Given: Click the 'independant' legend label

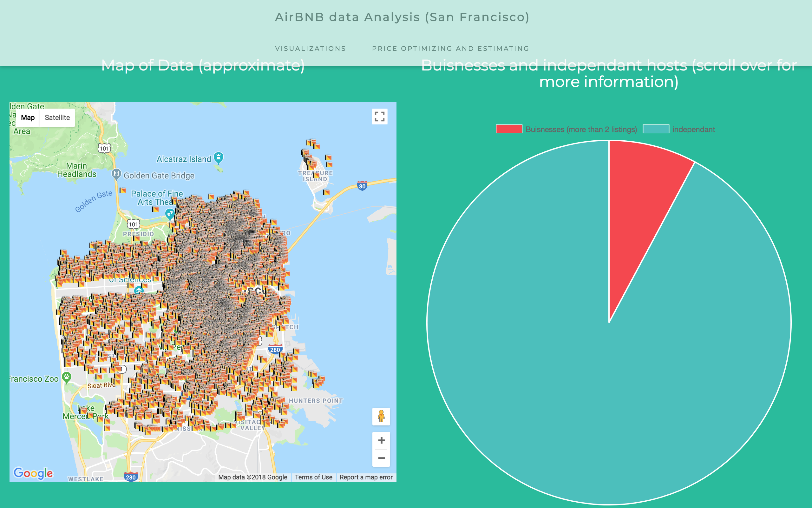Looking at the screenshot, I should (x=694, y=129).
